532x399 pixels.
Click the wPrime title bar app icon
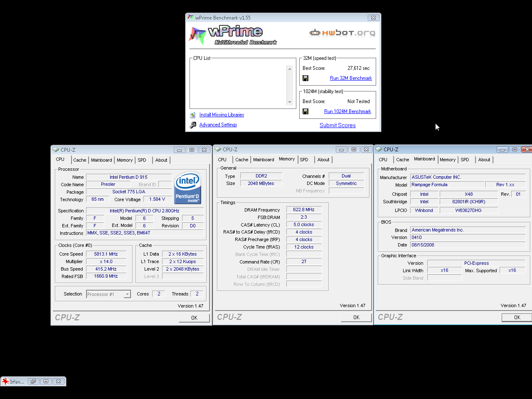click(190, 17)
